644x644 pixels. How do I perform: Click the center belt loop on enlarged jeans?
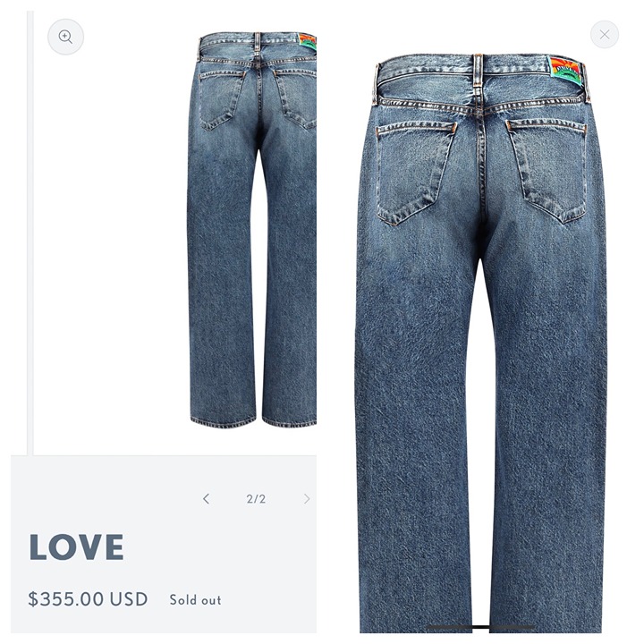pos(478,71)
